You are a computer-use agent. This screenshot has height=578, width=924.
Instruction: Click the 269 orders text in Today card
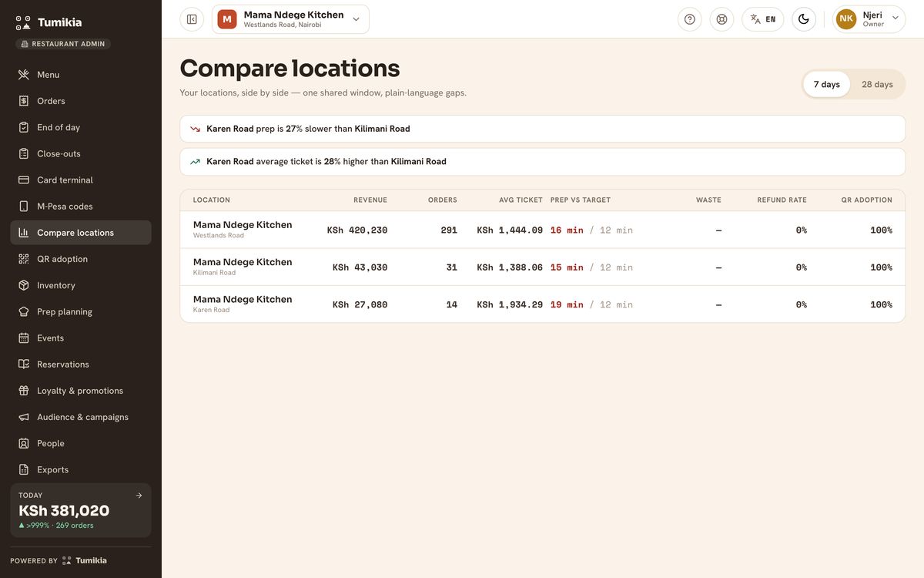(75, 526)
